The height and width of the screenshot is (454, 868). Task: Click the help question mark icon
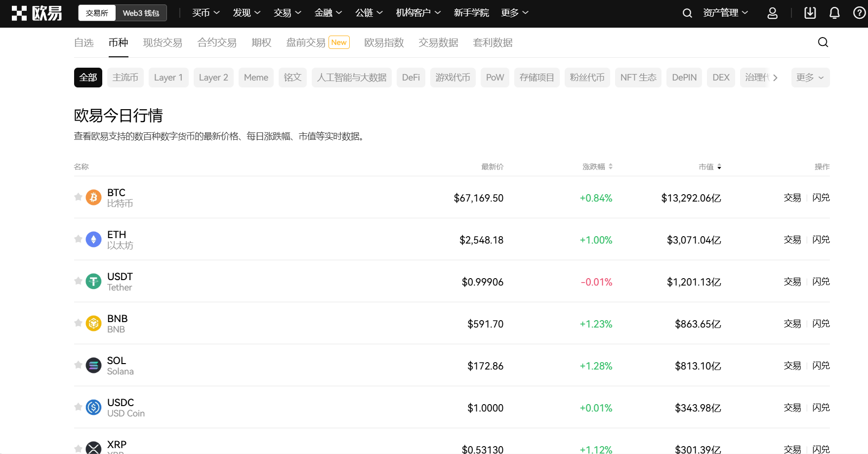point(860,13)
